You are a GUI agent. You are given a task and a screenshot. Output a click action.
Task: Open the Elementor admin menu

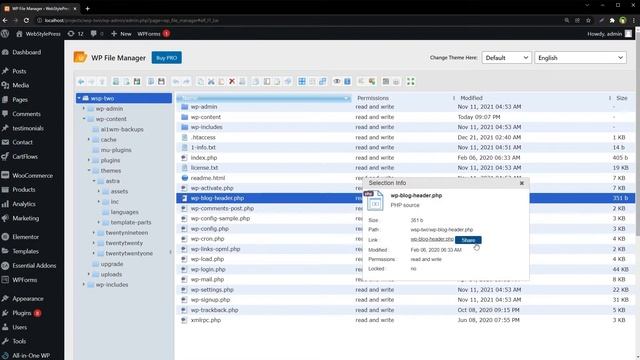tap(25, 237)
